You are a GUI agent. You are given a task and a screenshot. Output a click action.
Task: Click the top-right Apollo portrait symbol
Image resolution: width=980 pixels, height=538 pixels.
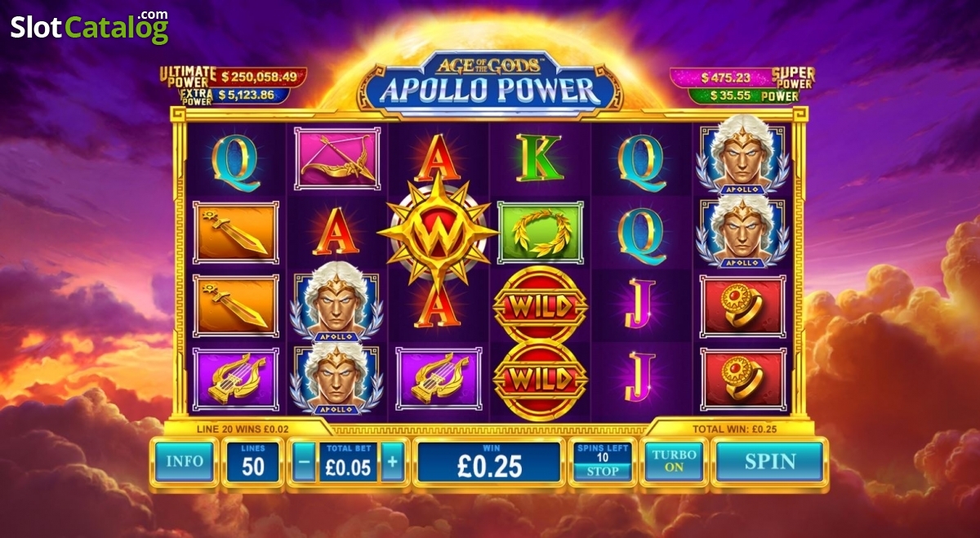pyautogui.click(x=742, y=155)
